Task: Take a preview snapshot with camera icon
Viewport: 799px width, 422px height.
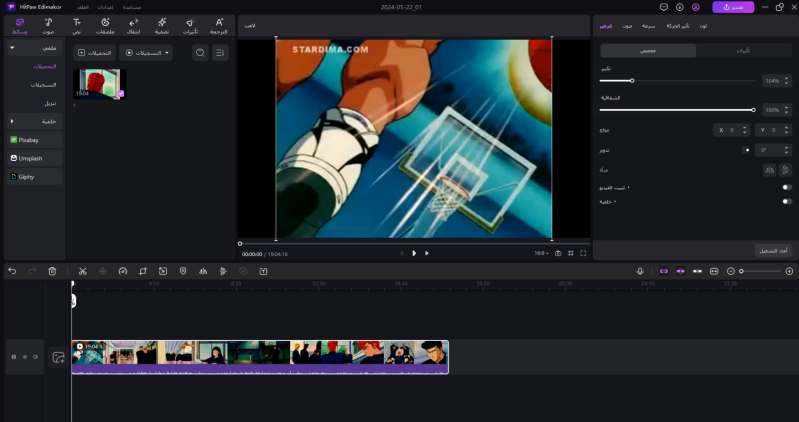Action: pos(558,253)
